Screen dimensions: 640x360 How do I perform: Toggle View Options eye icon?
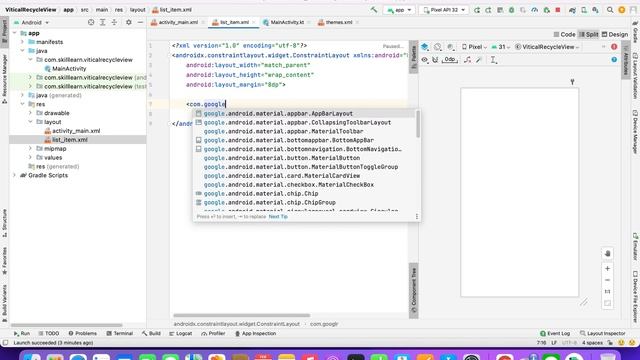coord(424,60)
